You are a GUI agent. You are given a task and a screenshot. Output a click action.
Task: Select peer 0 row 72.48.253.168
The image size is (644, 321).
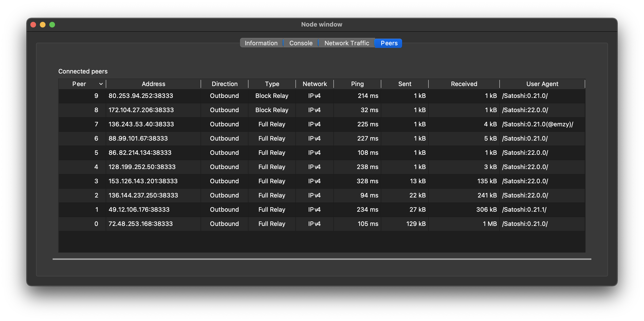click(x=141, y=224)
